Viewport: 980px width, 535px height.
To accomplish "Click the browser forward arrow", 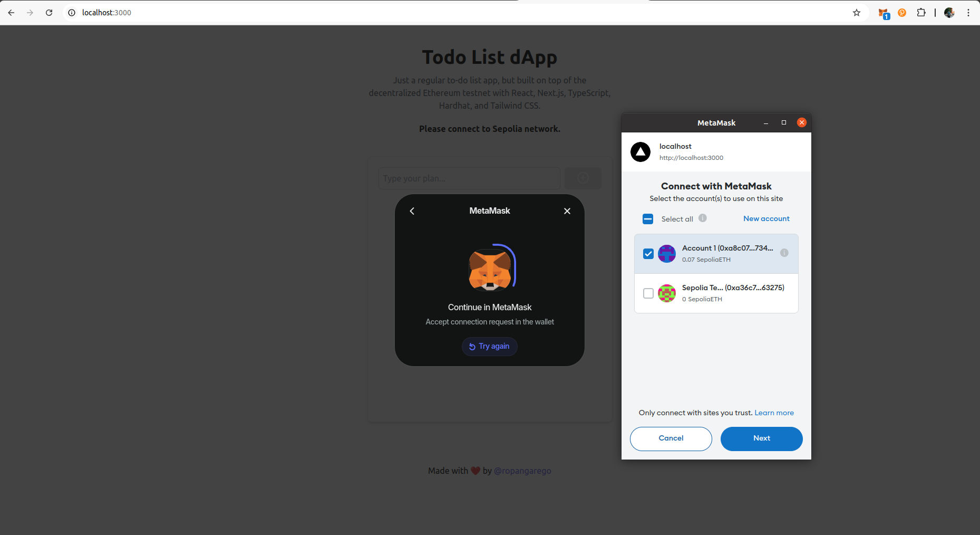I will coord(30,13).
